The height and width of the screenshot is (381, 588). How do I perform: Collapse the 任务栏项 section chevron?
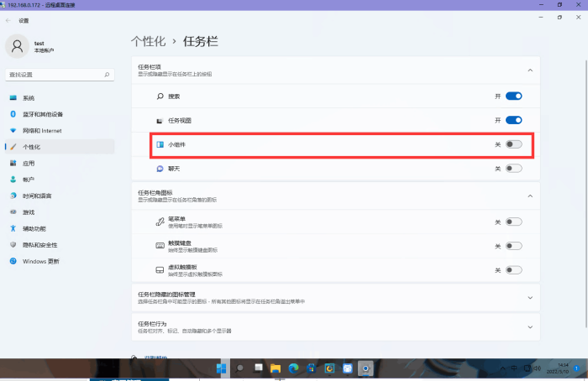[529, 70]
